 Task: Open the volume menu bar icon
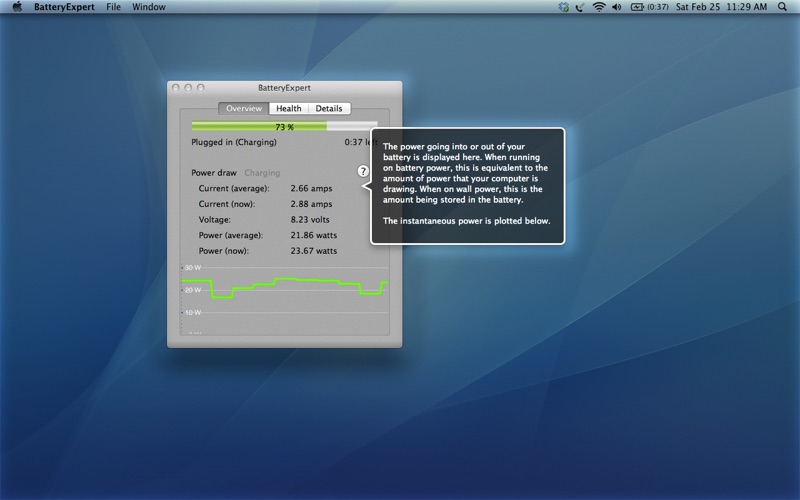click(617, 7)
